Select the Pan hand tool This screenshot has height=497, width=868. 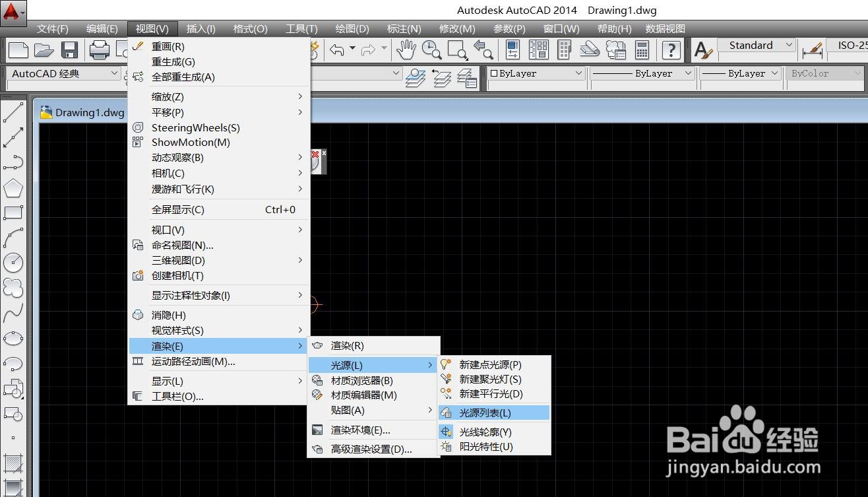point(406,50)
